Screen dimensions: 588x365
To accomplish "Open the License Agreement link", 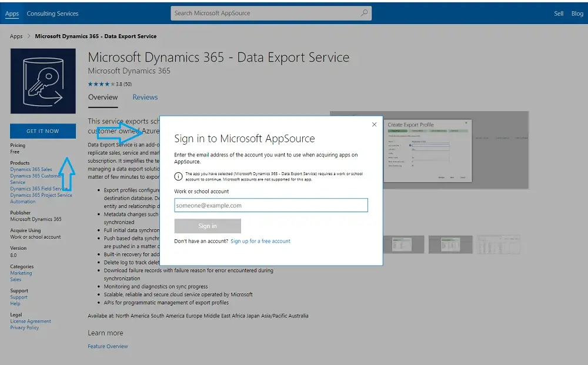I will tap(31, 321).
